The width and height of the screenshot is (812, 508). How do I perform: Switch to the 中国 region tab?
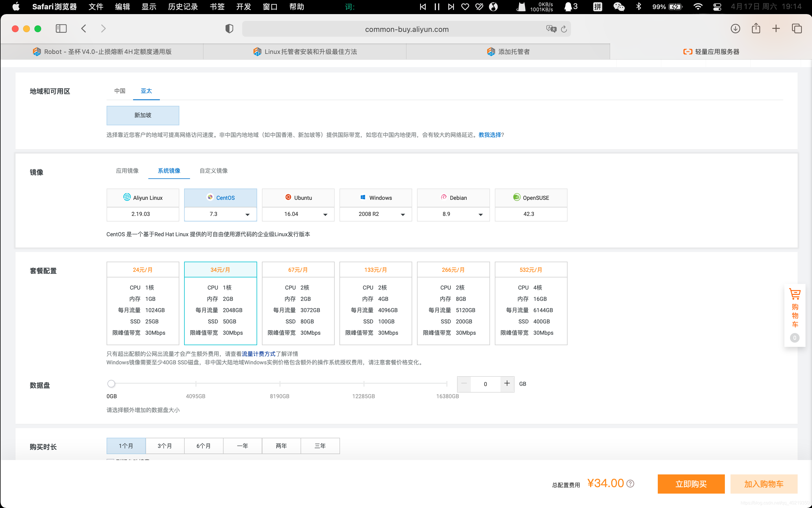point(120,91)
